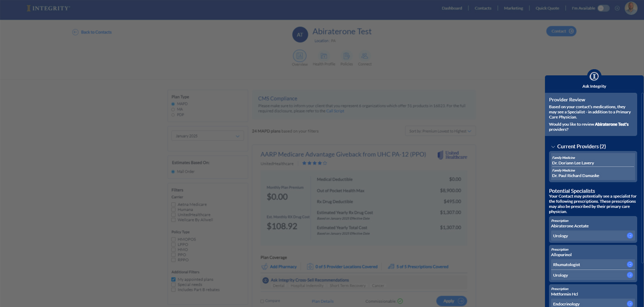The width and height of the screenshot is (644, 307).
Task: Click the AT initials avatar
Action: tap(300, 35)
